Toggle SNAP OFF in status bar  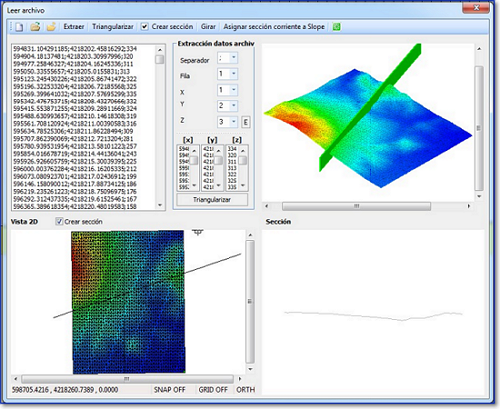pyautogui.click(x=169, y=390)
